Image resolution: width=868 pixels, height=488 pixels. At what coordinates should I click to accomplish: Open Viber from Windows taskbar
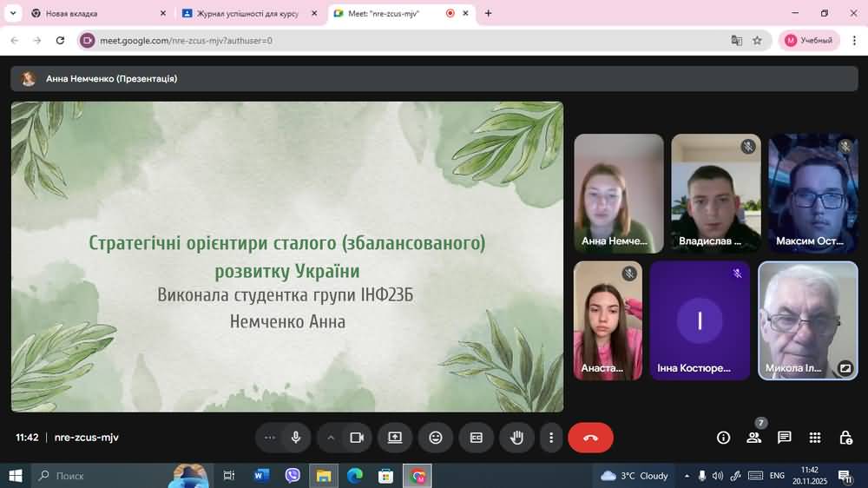tap(293, 476)
